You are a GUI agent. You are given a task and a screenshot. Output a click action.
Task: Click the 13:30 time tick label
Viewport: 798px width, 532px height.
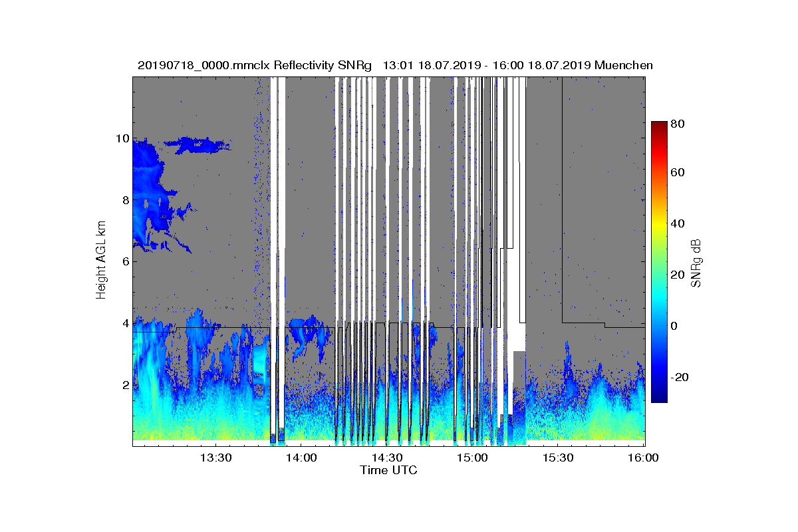tap(216, 458)
